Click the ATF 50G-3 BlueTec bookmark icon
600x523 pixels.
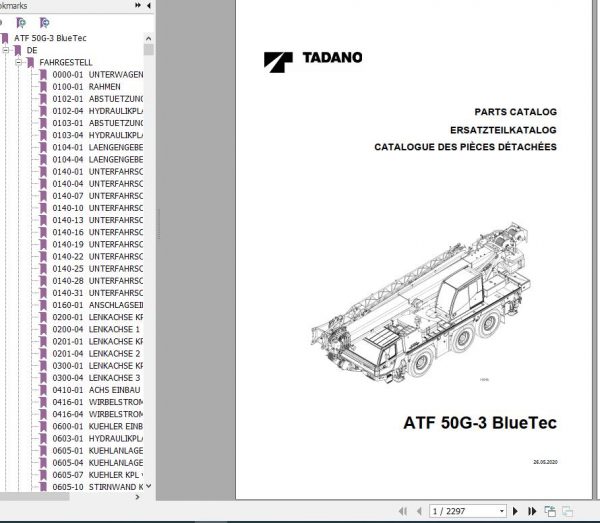(5, 38)
